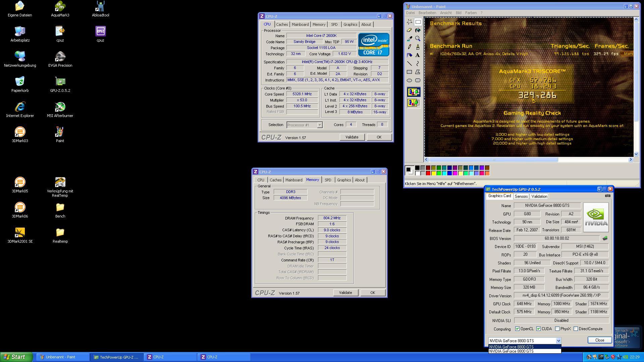The width and height of the screenshot is (644, 362).
Task: Open the EVGA Precision desktop icon
Action: pos(60,59)
